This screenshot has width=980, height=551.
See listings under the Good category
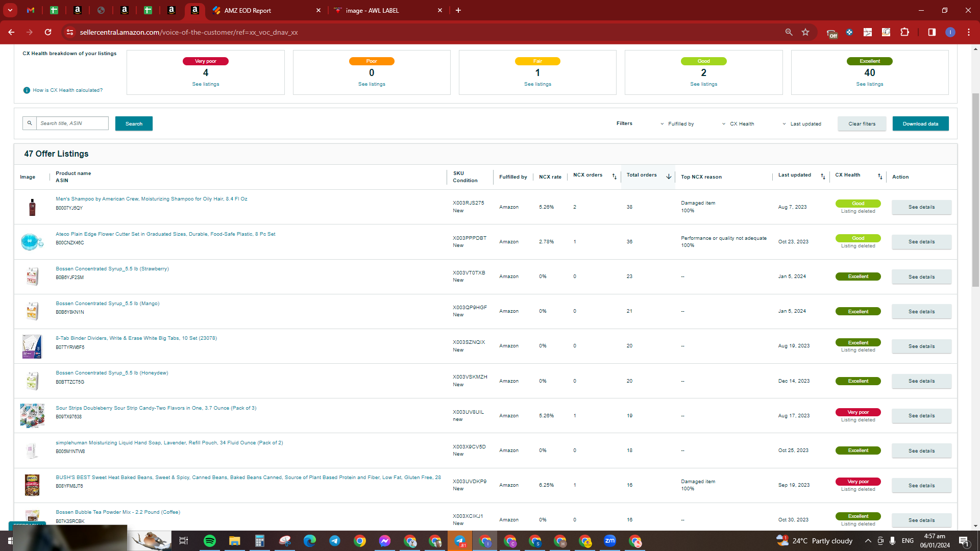703,84
